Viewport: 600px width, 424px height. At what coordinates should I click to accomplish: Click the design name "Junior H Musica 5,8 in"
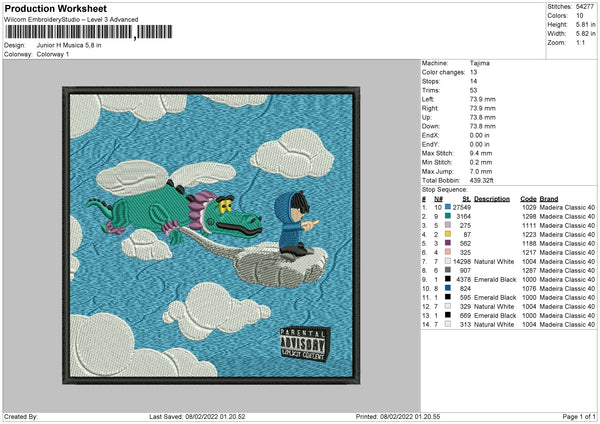click(69, 45)
